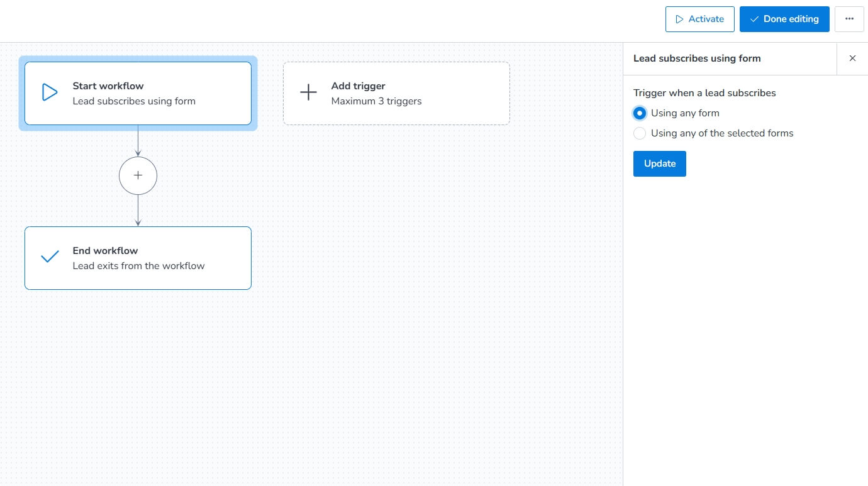Click the play triangle inside the Activate button
This screenshot has height=486, width=868.
pos(679,19)
